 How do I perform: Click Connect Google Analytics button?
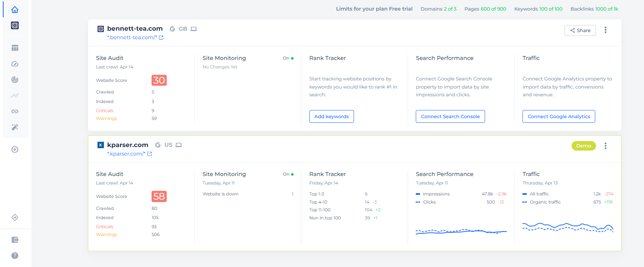559,116
